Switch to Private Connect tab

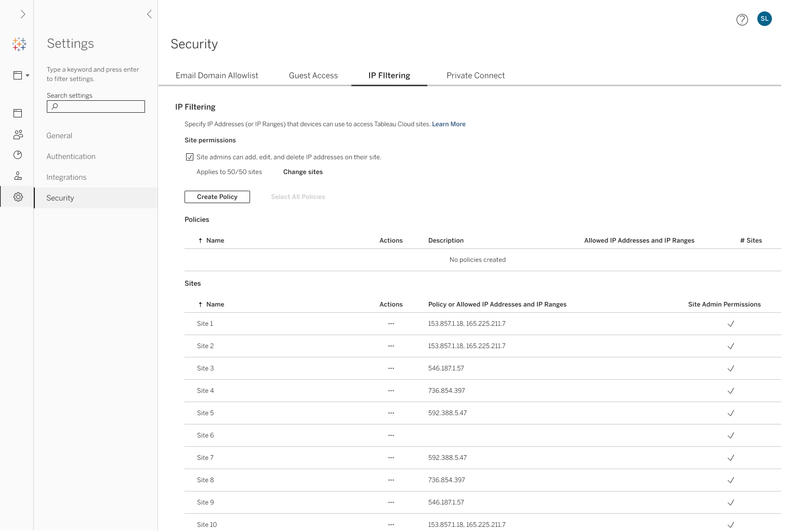coord(476,75)
